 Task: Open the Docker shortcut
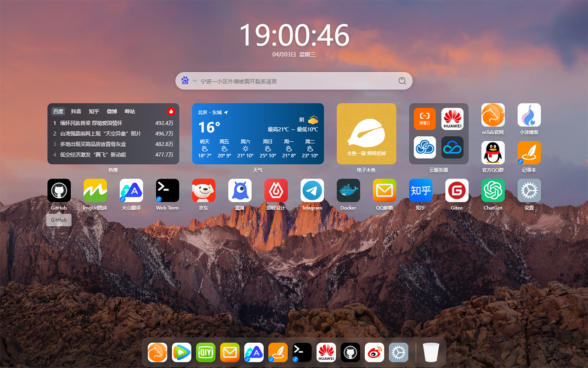(348, 190)
